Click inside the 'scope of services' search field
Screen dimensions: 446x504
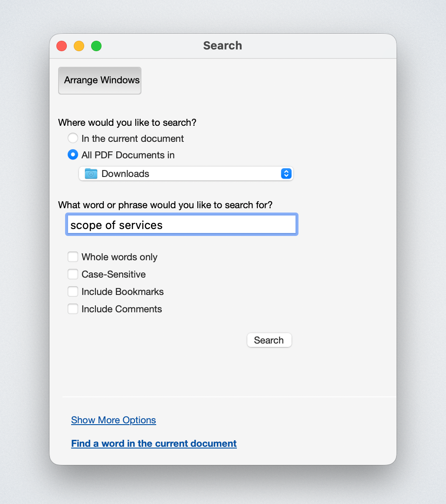pyautogui.click(x=181, y=224)
